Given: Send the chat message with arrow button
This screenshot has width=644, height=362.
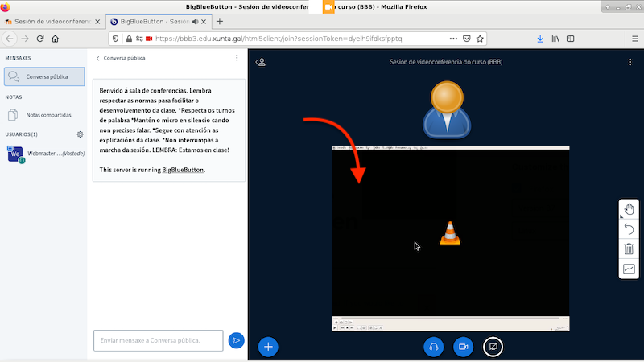Looking at the screenshot, I should tap(236, 341).
